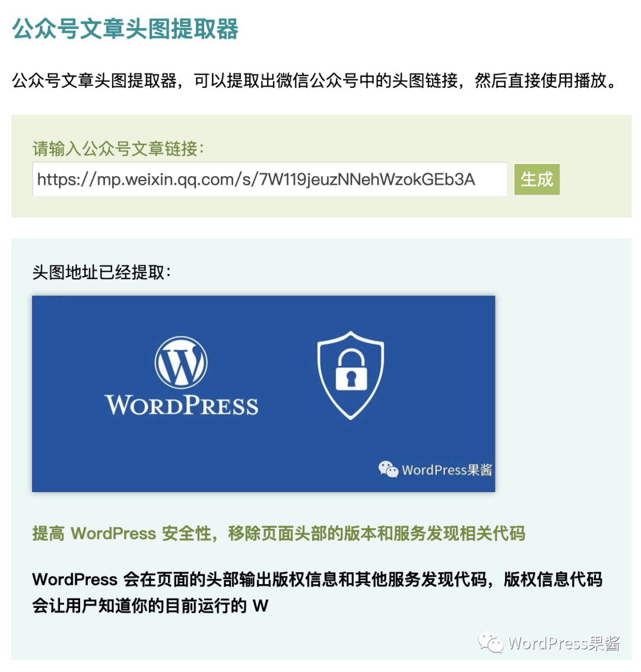Image resolution: width=641 pixels, height=672 pixels.
Task: Click the shield security icon in image
Action: (351, 375)
